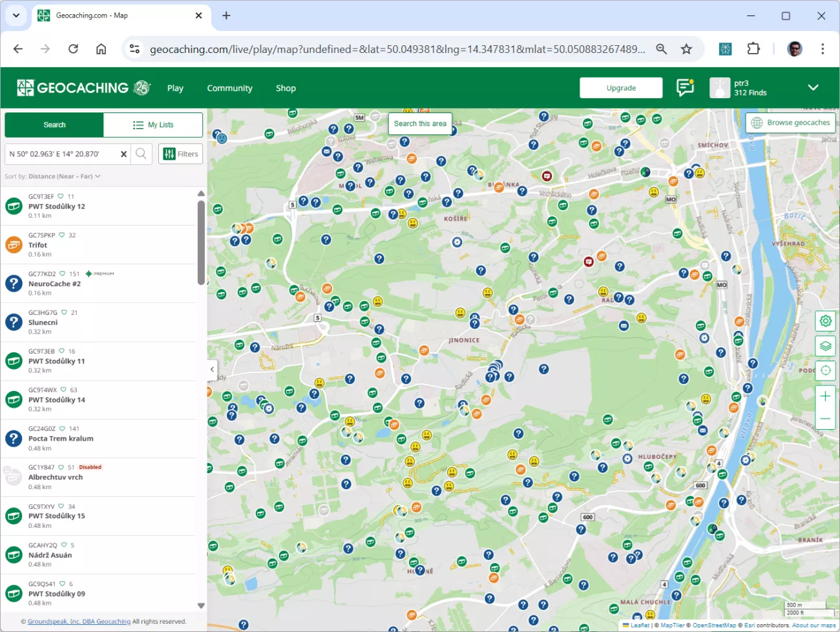Switch to the My Lists tab
This screenshot has width=840, height=632.
click(153, 125)
